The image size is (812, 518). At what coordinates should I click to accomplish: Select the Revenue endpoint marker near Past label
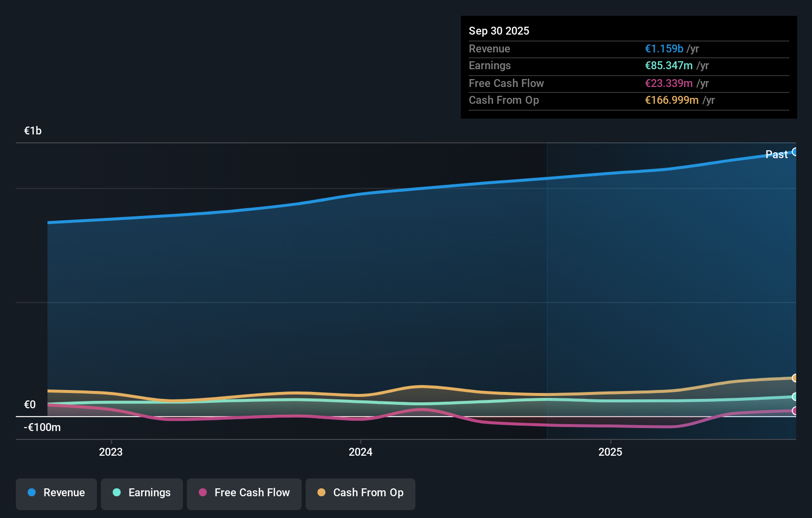tap(795, 151)
